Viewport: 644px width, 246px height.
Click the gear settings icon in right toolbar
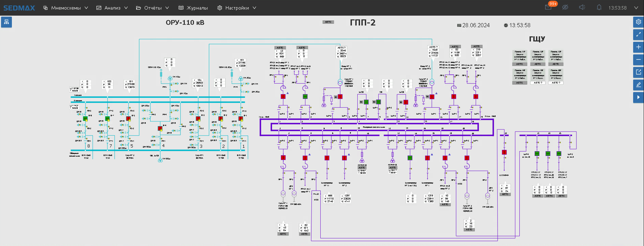tap(638, 22)
